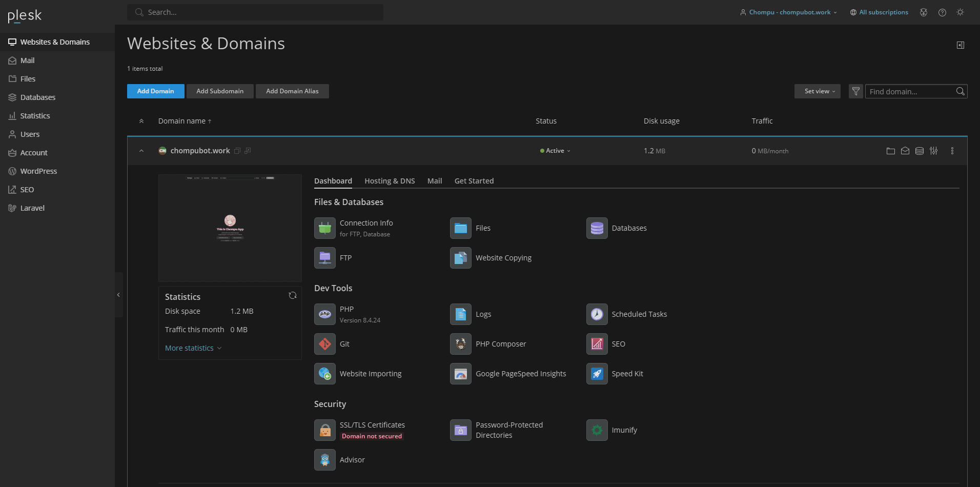Open WordPress in the sidebar
The image size is (980, 487).
click(57, 171)
